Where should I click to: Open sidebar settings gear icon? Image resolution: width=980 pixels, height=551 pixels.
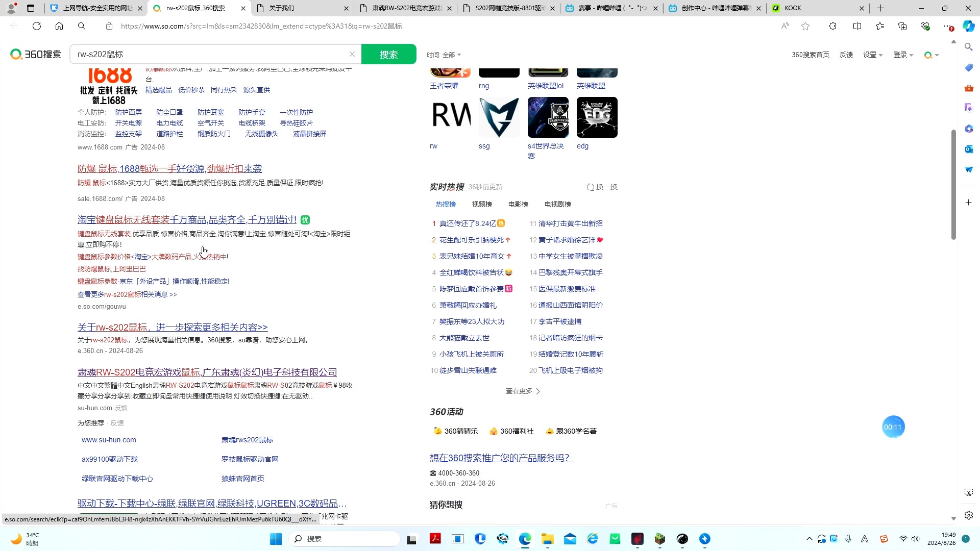click(969, 515)
